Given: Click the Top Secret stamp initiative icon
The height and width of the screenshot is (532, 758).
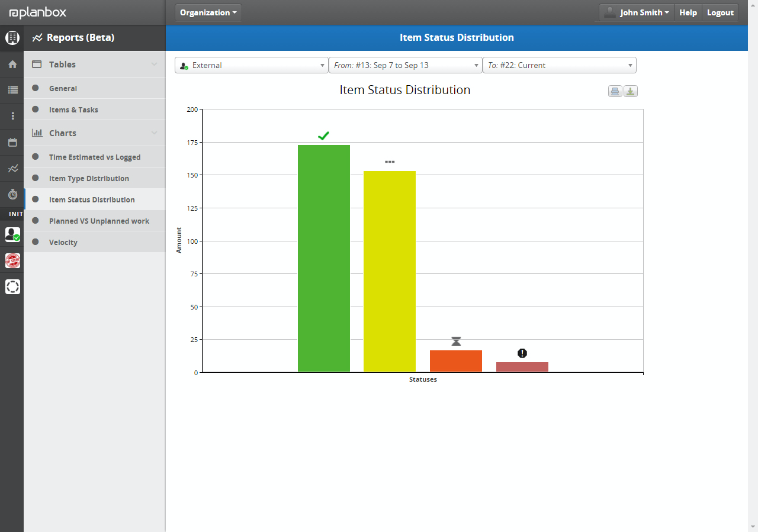Looking at the screenshot, I should click(12, 260).
